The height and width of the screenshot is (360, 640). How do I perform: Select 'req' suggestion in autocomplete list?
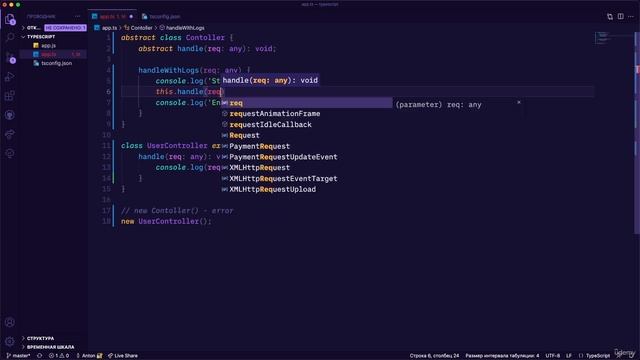coord(306,103)
